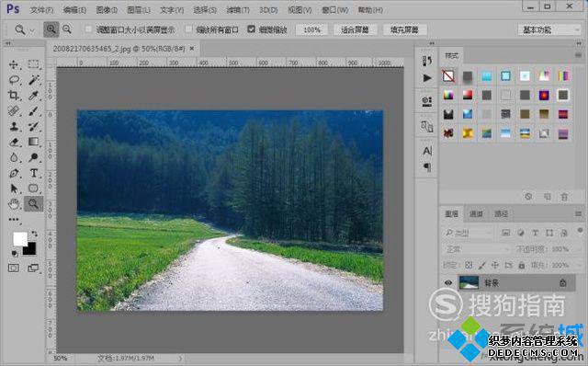The height and width of the screenshot is (366, 588).
Task: Select the Move tool
Action: coord(14,64)
